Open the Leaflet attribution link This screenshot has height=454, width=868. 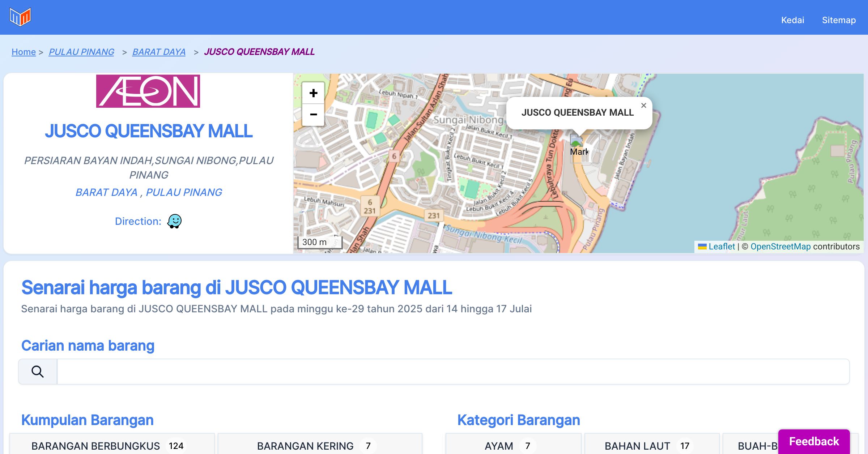722,247
